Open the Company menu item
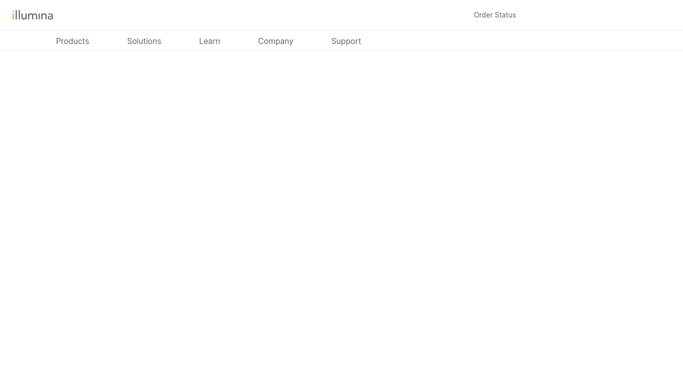Image resolution: width=683 pixels, height=384 pixels. (x=275, y=41)
